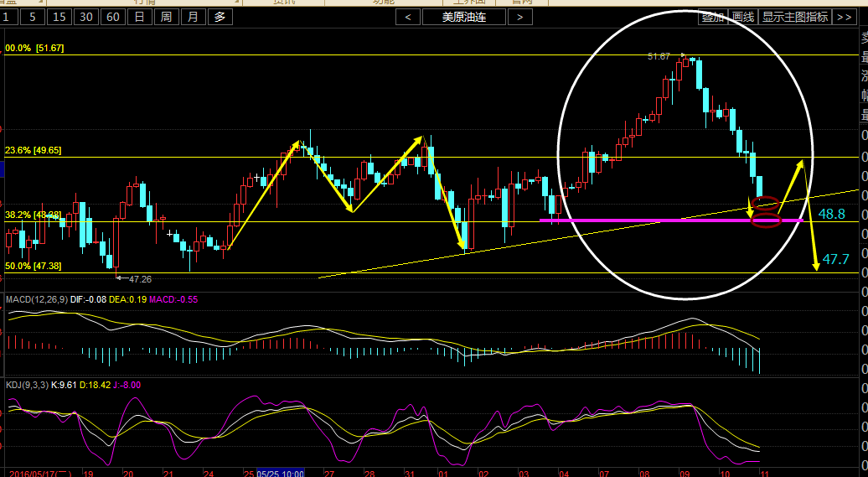Select the 1-minute timeframe button

[6, 17]
